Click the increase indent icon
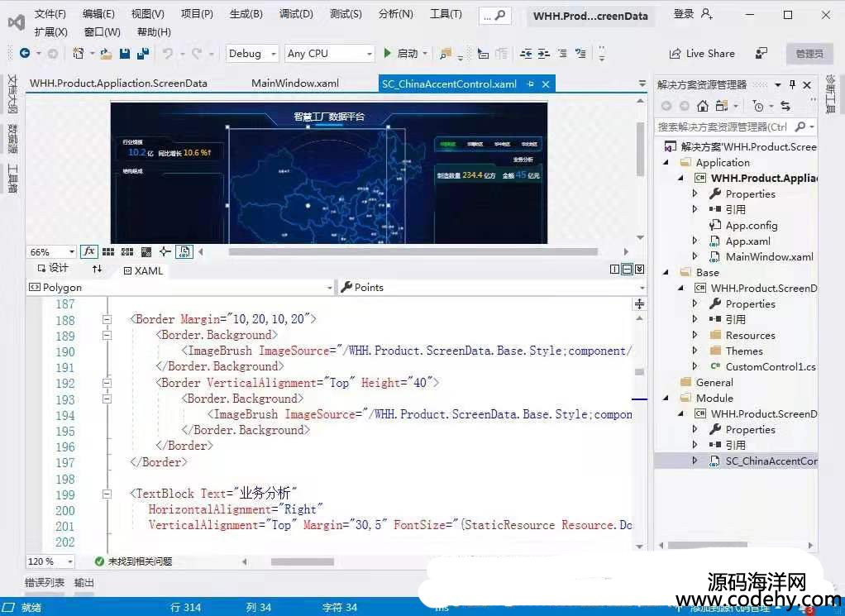845x616 pixels. (544, 53)
